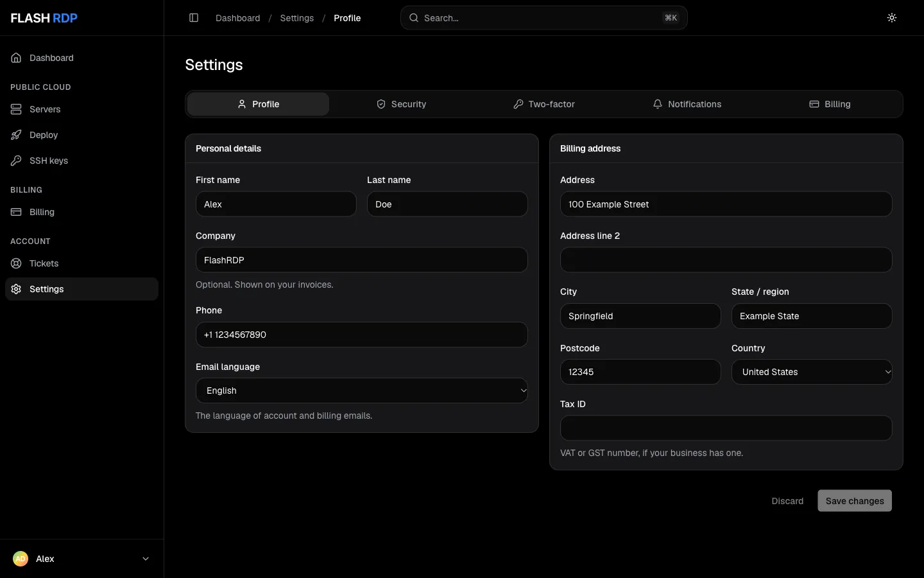The image size is (924, 578).
Task: Click the Address field
Action: [726, 204]
